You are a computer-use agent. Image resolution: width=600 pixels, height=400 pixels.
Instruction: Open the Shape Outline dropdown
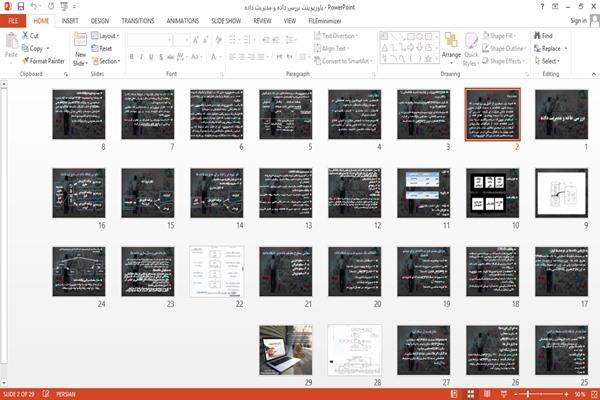coord(504,48)
